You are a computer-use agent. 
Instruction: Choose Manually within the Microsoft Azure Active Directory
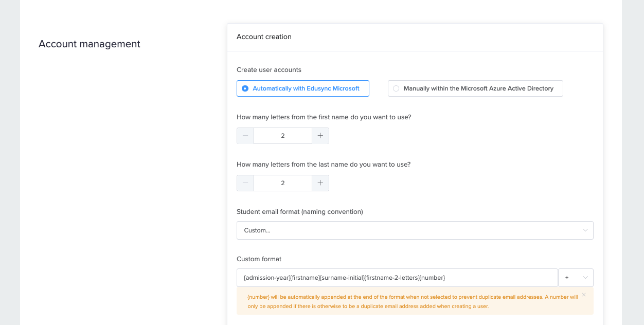[475, 88]
